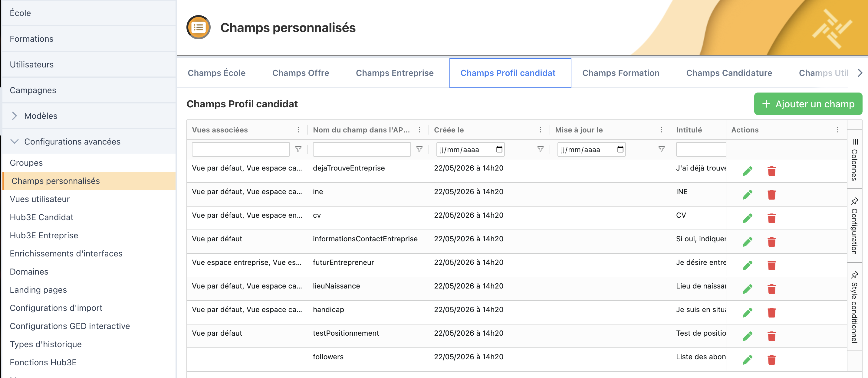The width and height of the screenshot is (868, 378).
Task: Delete the followers field
Action: click(x=772, y=360)
